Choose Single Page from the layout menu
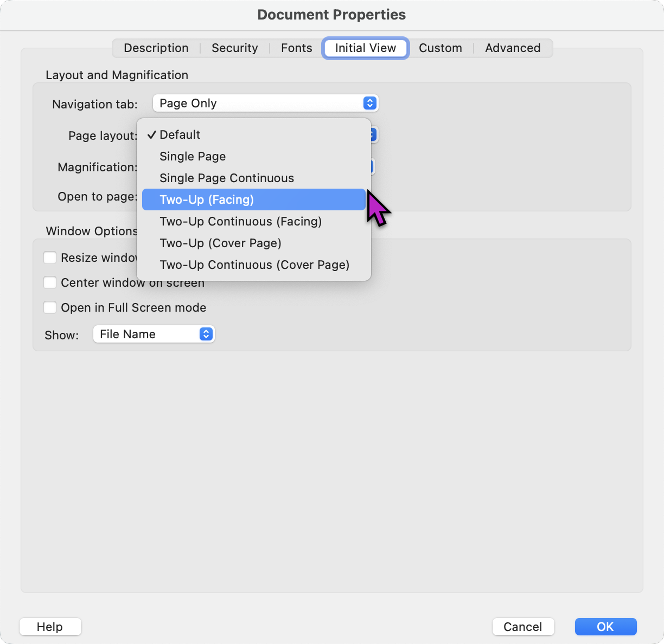 pyautogui.click(x=193, y=156)
